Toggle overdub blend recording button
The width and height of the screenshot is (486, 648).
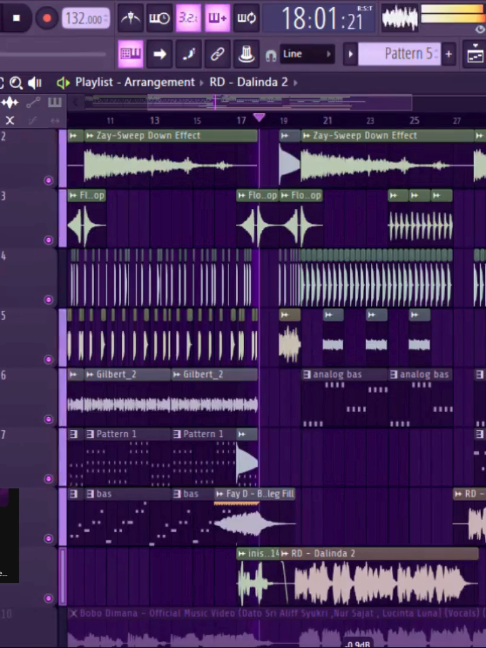(x=217, y=18)
